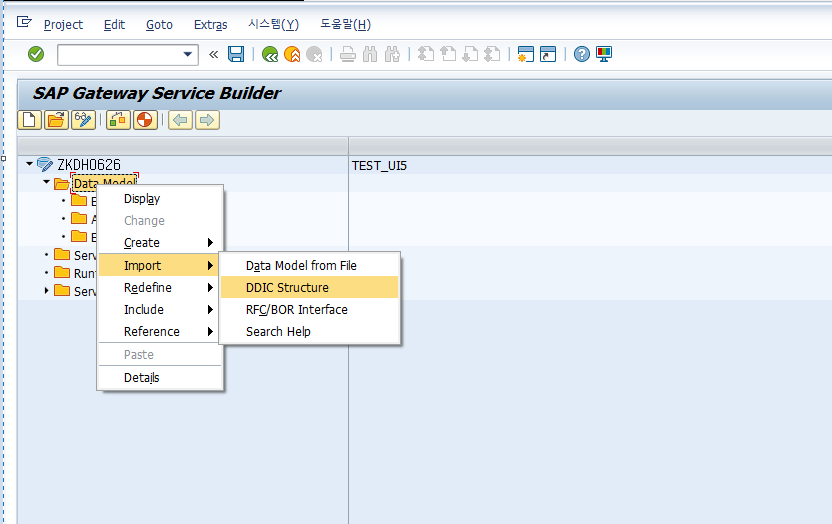Open the Include submenu arrow
The width and height of the screenshot is (832, 524).
[x=210, y=309]
